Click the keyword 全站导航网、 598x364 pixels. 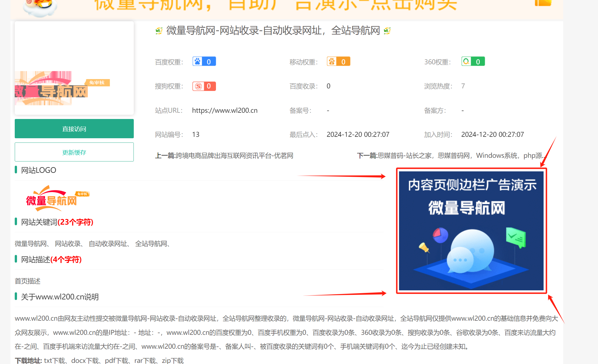click(153, 244)
